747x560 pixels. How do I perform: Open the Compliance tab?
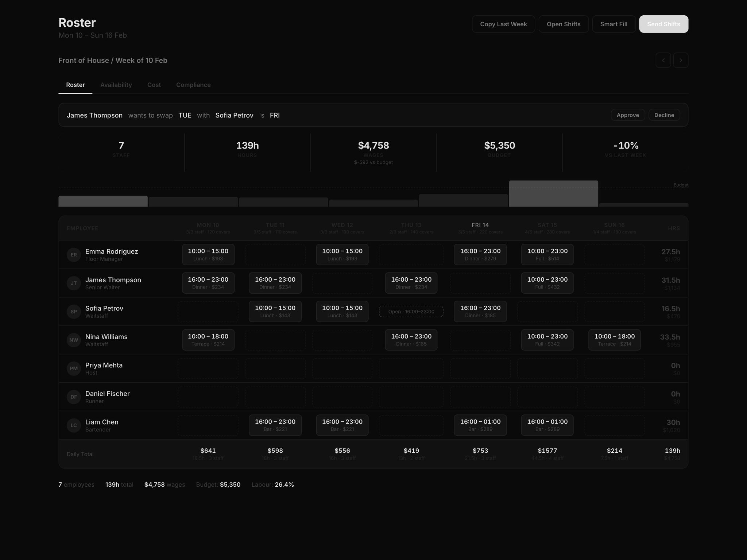(193, 85)
